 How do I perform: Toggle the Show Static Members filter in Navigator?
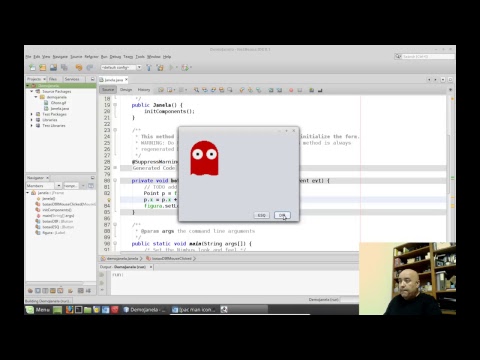(x=45, y=291)
